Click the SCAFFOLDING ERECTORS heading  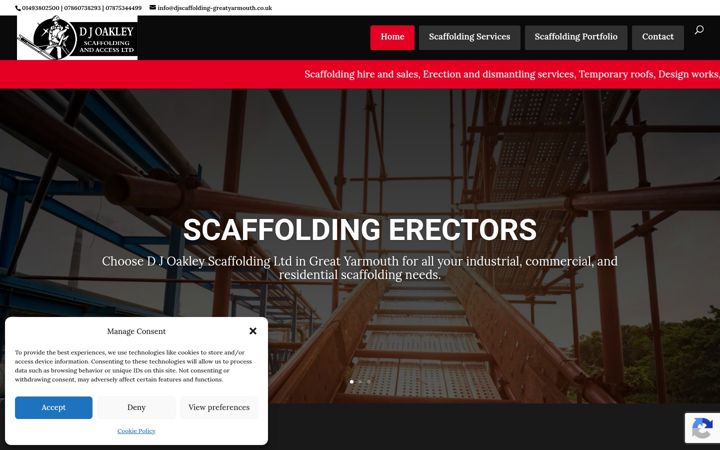pyautogui.click(x=360, y=229)
